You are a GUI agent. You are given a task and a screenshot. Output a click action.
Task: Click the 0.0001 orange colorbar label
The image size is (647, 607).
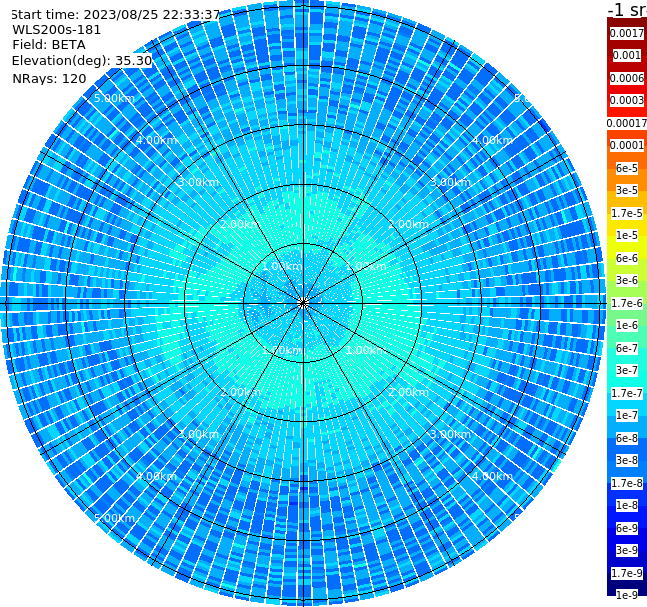coord(627,145)
